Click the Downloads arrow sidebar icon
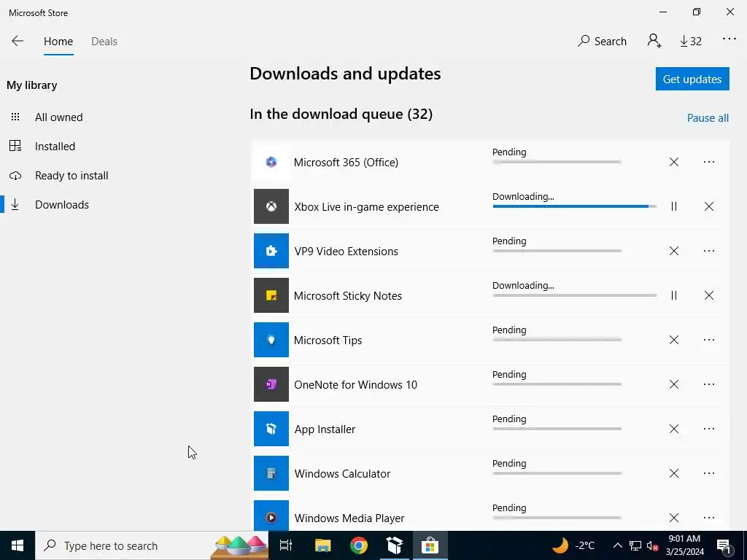 coord(15,204)
